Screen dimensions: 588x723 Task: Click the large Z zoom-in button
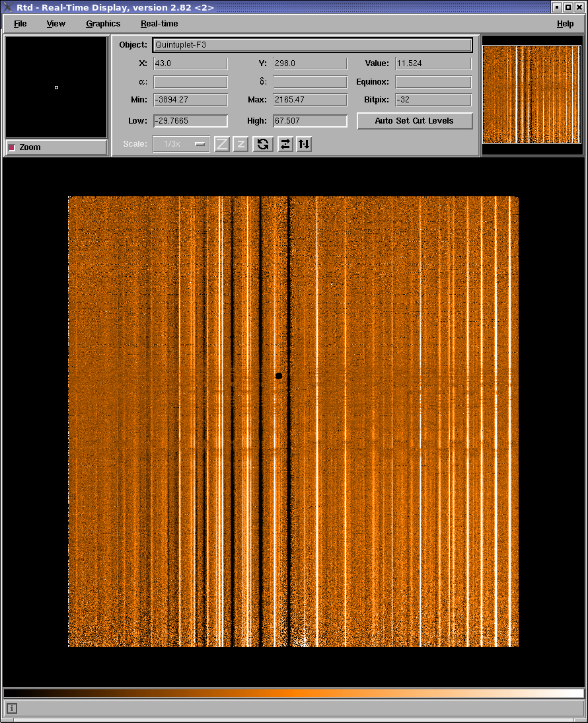(x=222, y=144)
